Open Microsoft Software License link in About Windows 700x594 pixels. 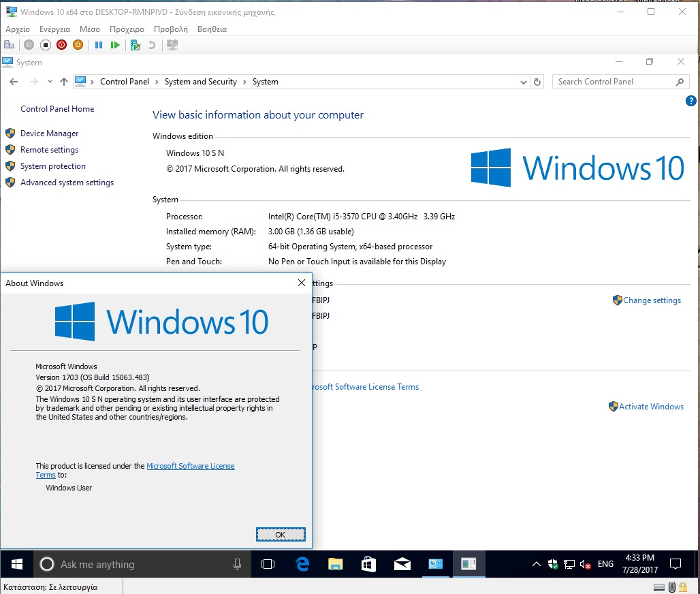click(x=190, y=466)
